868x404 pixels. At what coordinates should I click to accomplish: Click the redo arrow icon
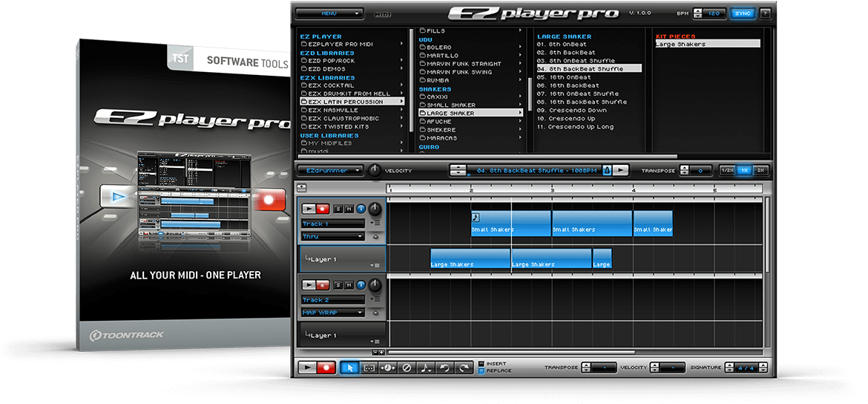pos(464,368)
